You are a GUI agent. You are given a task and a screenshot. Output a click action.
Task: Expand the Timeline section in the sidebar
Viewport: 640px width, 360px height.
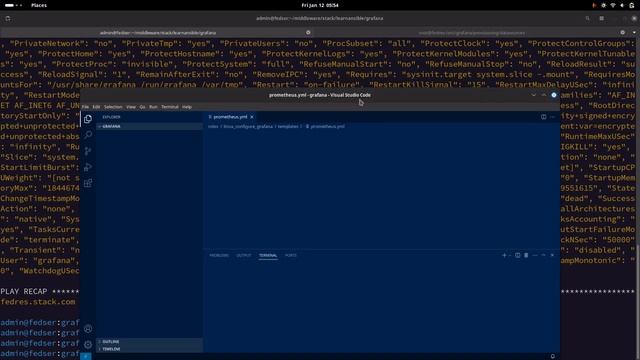[149, 349]
